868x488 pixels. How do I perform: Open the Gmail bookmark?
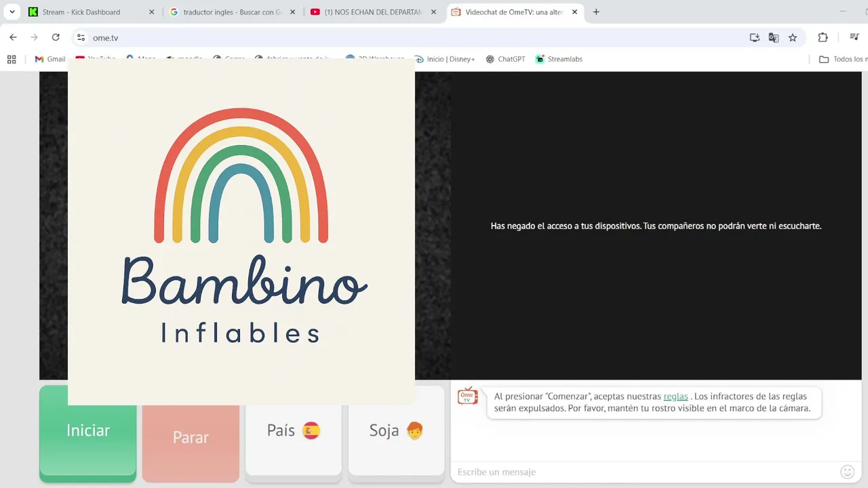pos(50,59)
